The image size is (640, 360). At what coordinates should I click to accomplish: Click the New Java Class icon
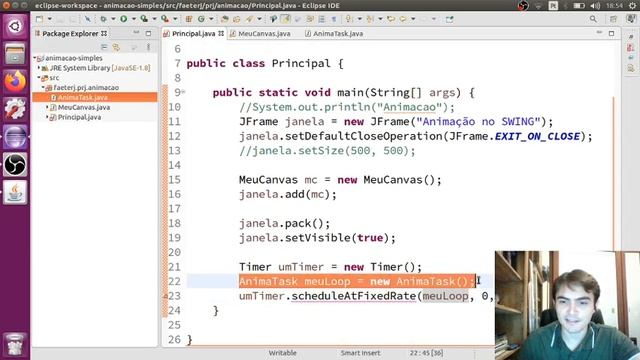pos(201,19)
